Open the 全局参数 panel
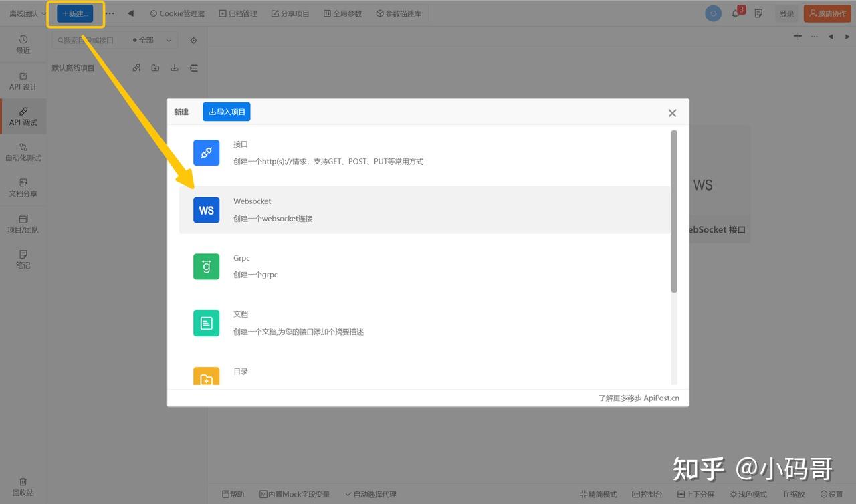The image size is (856, 504). coord(342,13)
